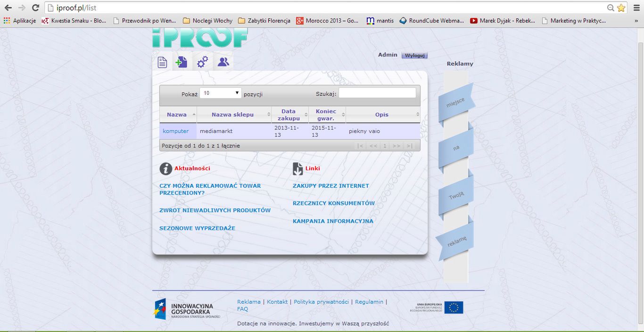This screenshot has width=644, height=332.
Task: Open the document list view icon
Action: [x=162, y=61]
